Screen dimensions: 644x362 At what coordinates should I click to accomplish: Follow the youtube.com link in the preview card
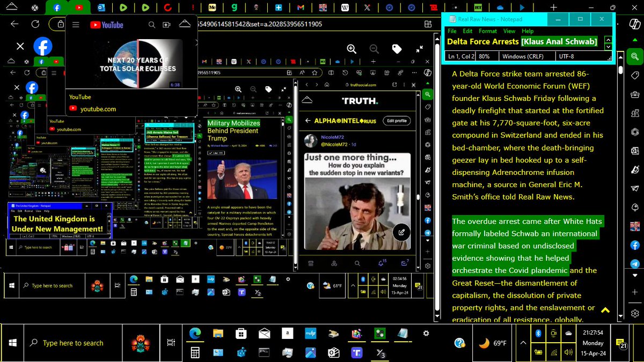[x=98, y=109]
